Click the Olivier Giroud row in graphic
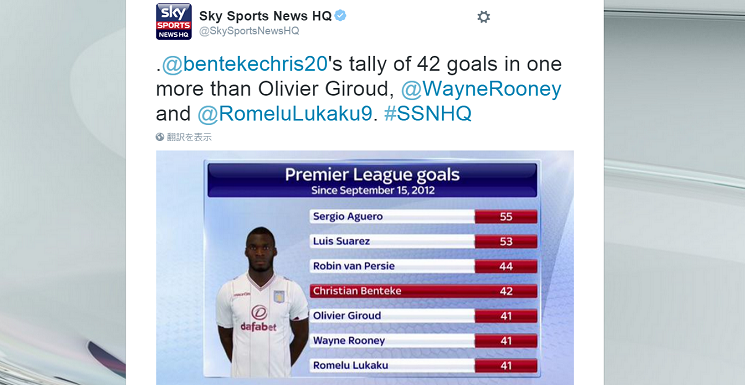The height and width of the screenshot is (385, 745). pos(423,316)
